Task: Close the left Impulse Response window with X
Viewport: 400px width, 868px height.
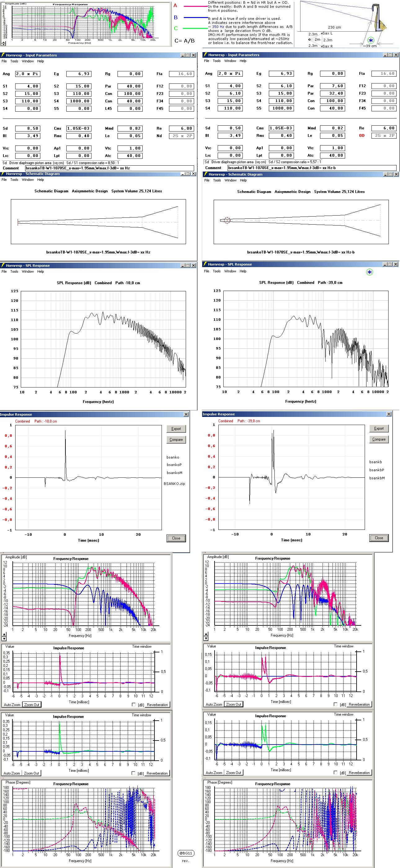Action: click(186, 414)
